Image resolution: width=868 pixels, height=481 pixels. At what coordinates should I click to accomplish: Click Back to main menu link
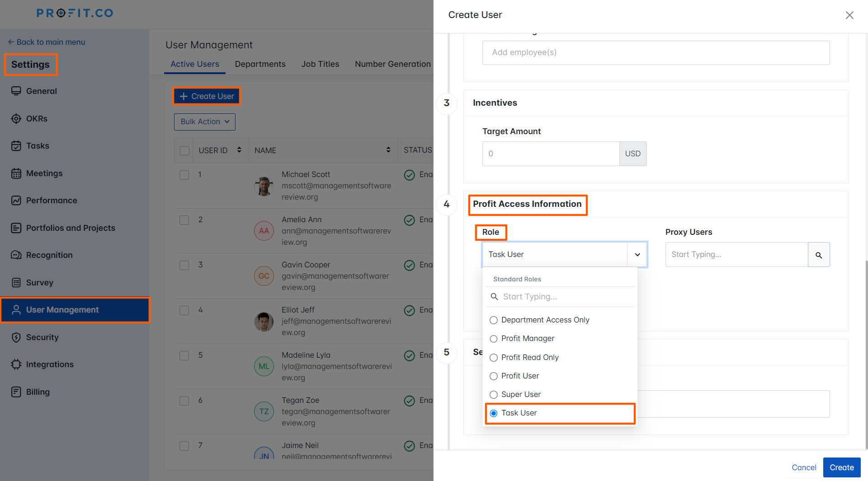pyautogui.click(x=47, y=42)
